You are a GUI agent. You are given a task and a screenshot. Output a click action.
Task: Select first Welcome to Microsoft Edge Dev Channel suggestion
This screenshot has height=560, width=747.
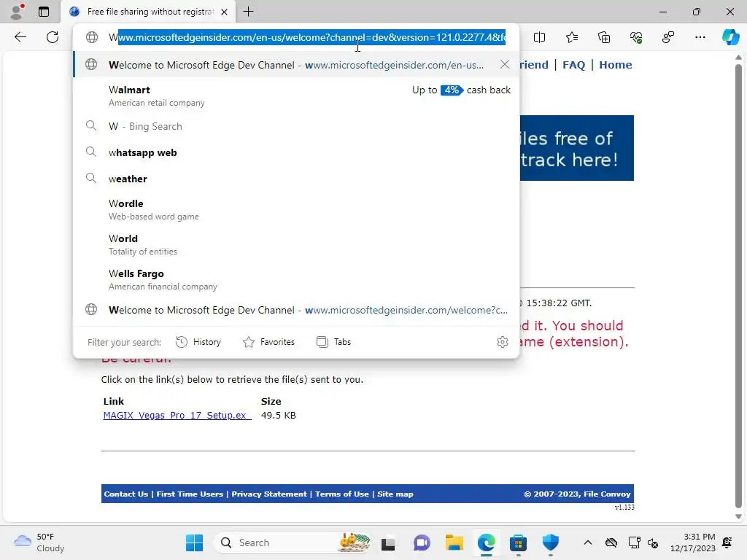coord(295,65)
